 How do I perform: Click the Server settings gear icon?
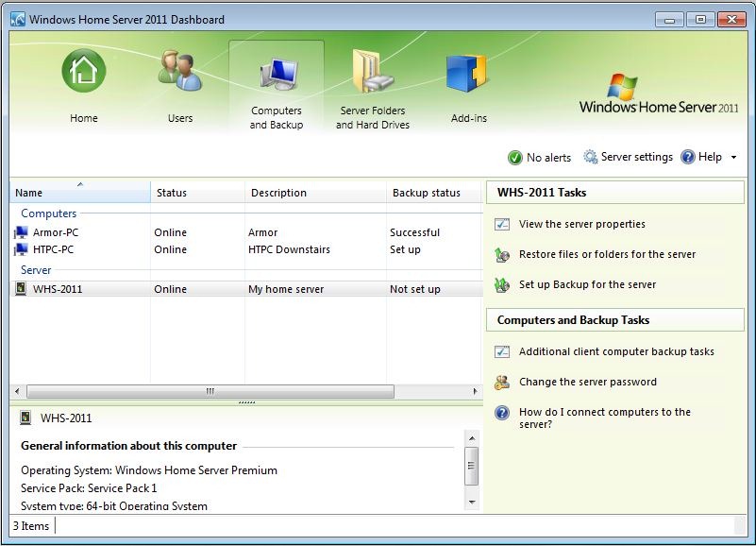[x=591, y=157]
